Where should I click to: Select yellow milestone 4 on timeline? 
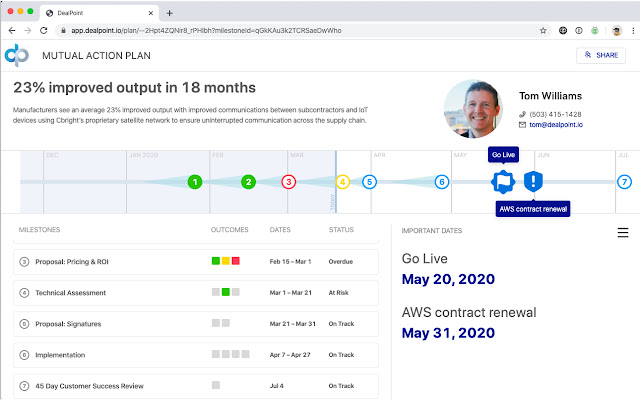pos(342,182)
